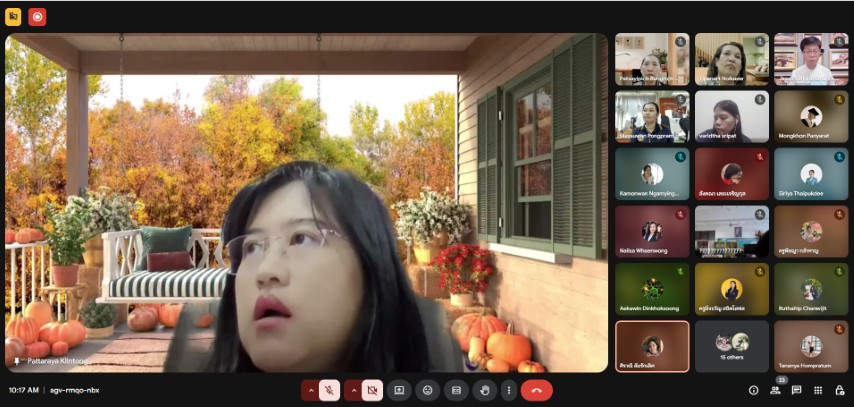Click the yellow icon in top-left corner
Image resolution: width=854 pixels, height=407 pixels.
[14, 16]
